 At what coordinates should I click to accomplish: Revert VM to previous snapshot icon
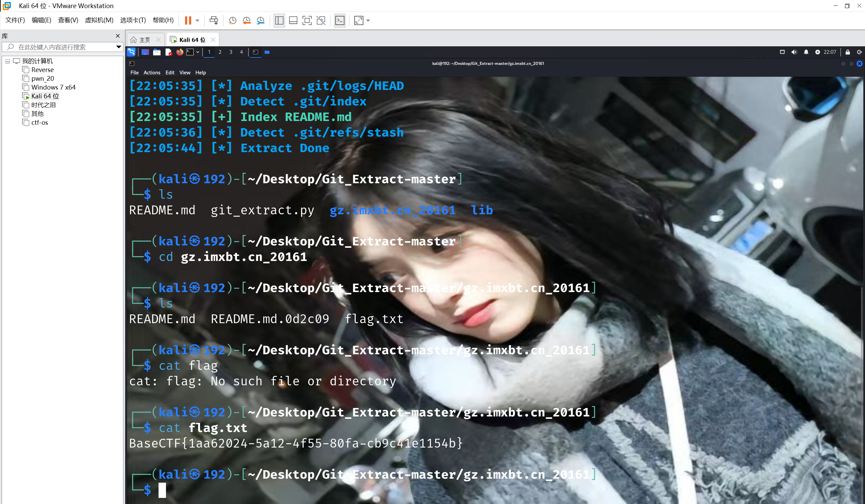pyautogui.click(x=246, y=21)
